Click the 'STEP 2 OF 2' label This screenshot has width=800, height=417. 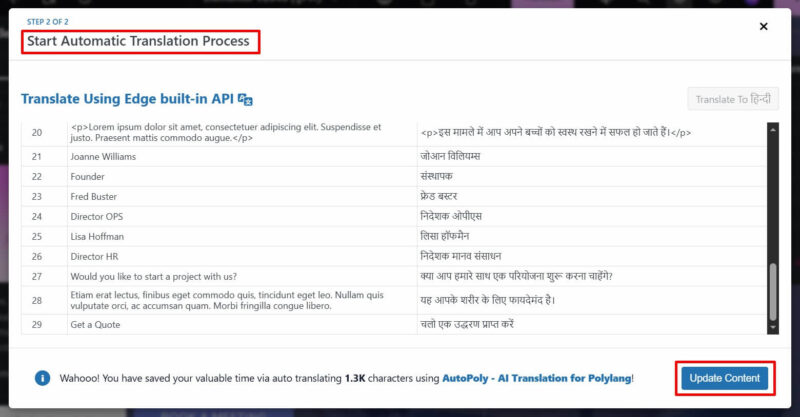[47, 22]
